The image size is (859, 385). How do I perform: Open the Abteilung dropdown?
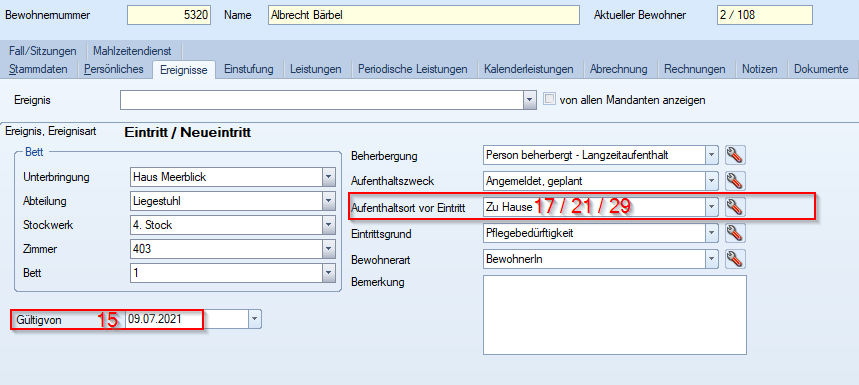pos(328,200)
